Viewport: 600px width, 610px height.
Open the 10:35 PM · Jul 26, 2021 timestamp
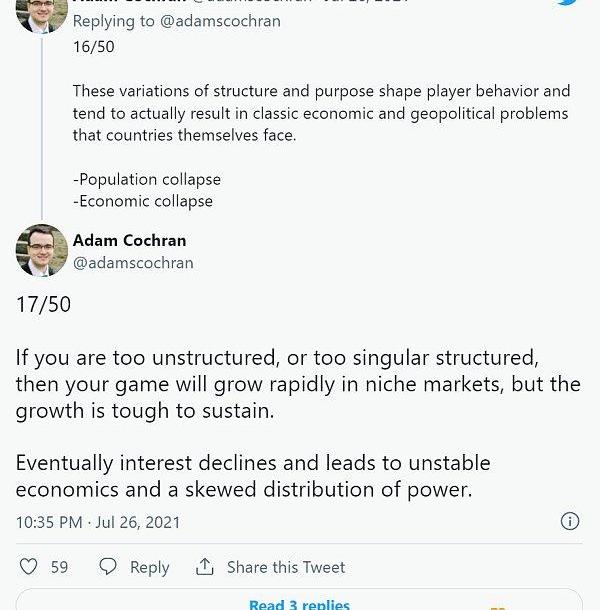(100, 522)
